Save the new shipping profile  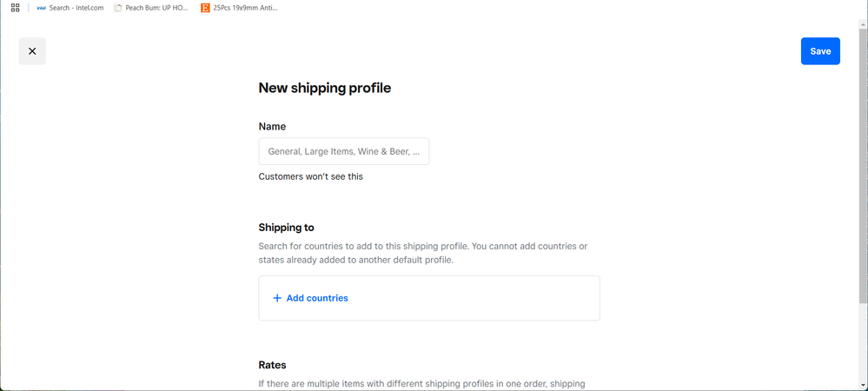[x=820, y=51]
